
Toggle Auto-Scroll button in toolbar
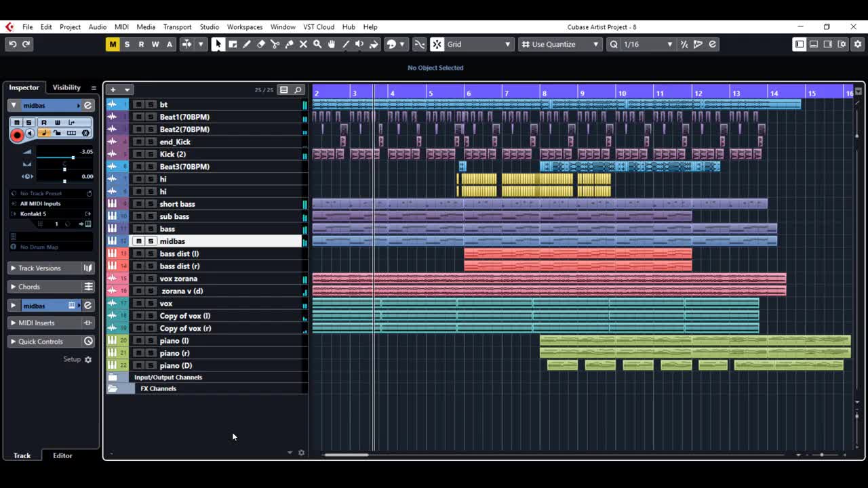pos(186,44)
